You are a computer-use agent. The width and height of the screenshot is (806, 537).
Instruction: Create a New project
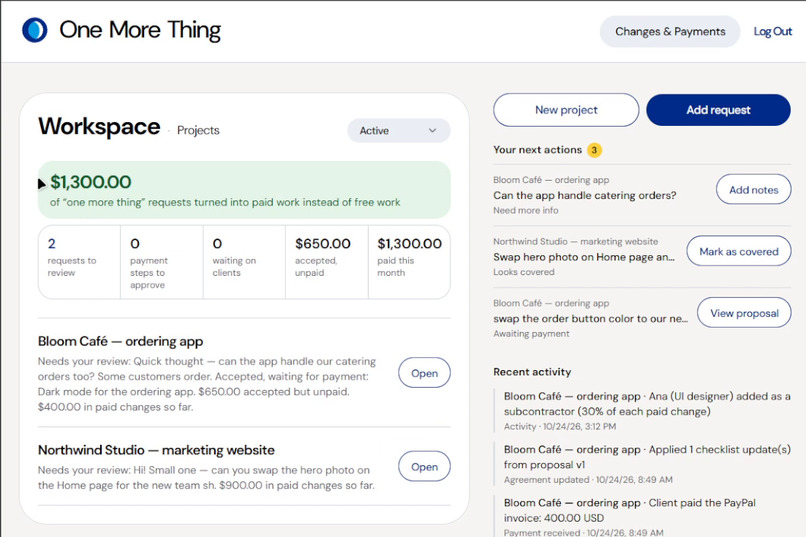(x=566, y=110)
